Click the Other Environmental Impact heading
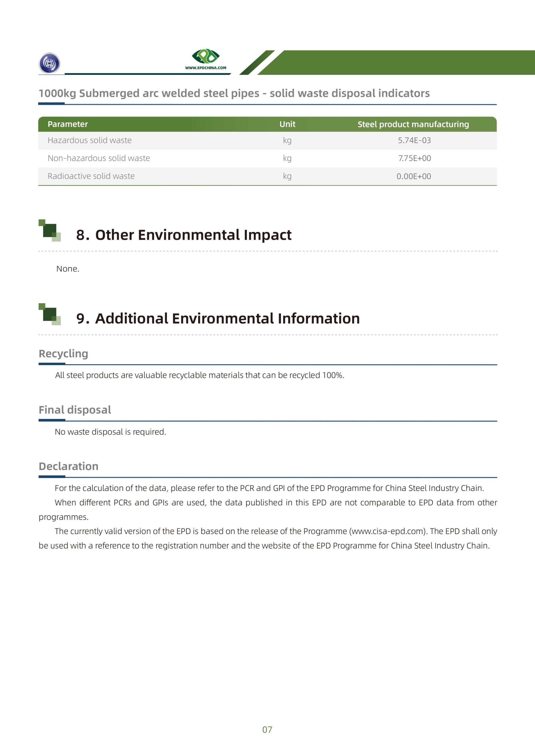Screen dimensions: 535x756 coord(193,235)
